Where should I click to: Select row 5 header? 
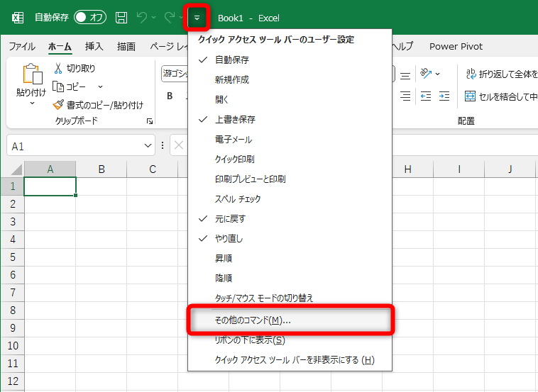pyautogui.click(x=13, y=257)
